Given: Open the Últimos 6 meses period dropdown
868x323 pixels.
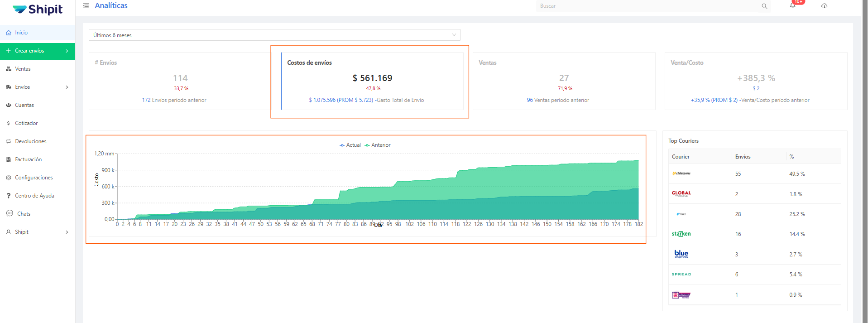Looking at the screenshot, I should (x=274, y=35).
